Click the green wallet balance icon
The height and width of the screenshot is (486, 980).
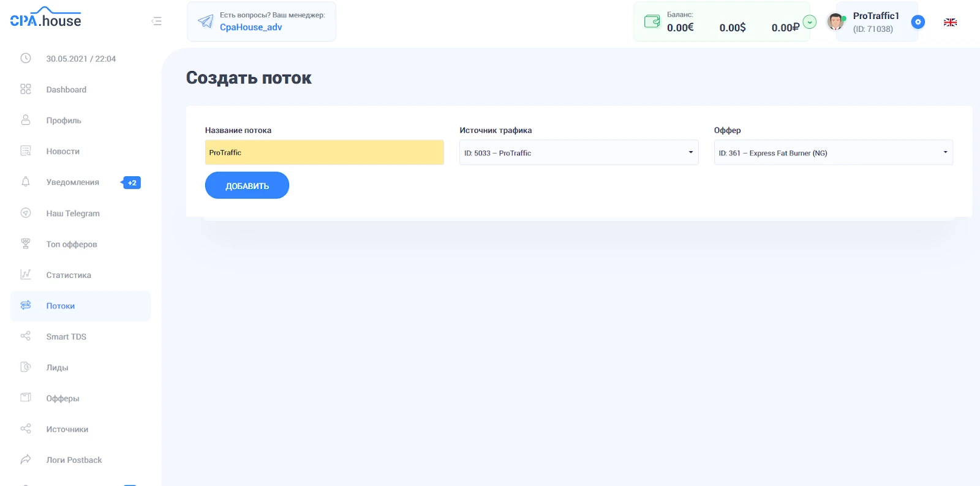click(652, 21)
